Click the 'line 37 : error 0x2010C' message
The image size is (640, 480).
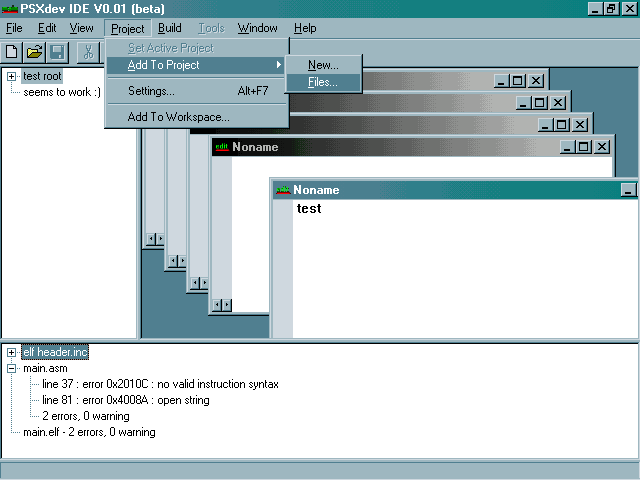coord(160,384)
